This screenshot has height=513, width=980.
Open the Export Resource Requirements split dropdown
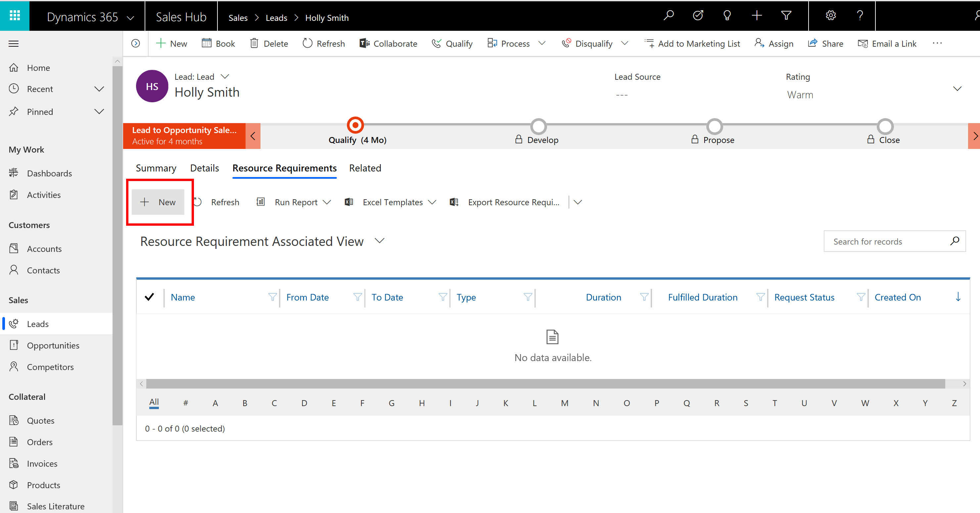pos(578,202)
